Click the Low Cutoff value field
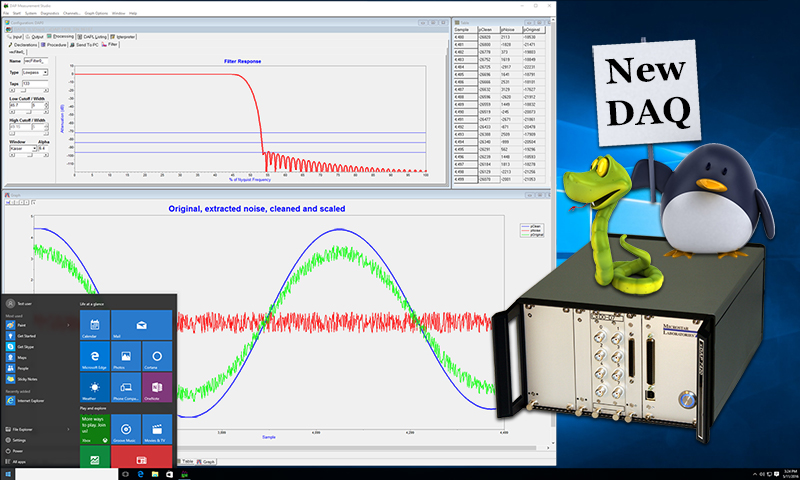The height and width of the screenshot is (480, 800). click(x=20, y=106)
